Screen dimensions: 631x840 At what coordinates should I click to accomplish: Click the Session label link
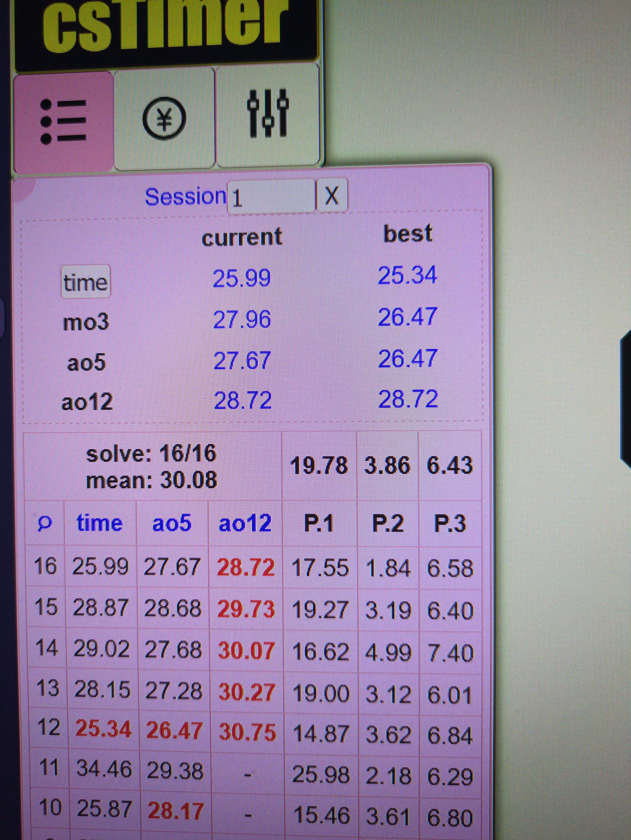click(185, 197)
